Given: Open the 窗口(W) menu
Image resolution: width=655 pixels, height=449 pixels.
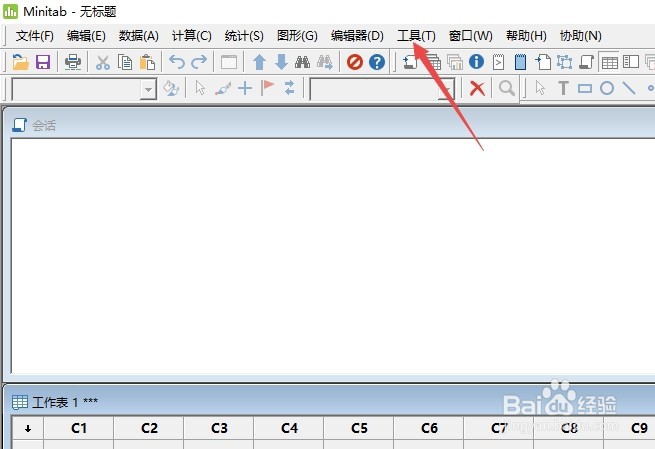Looking at the screenshot, I should [x=470, y=36].
